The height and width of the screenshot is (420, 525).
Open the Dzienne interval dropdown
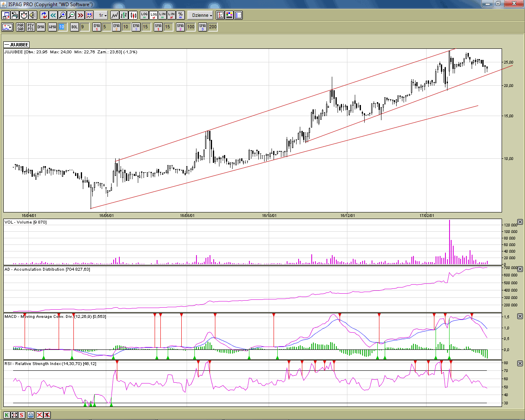coord(201,15)
